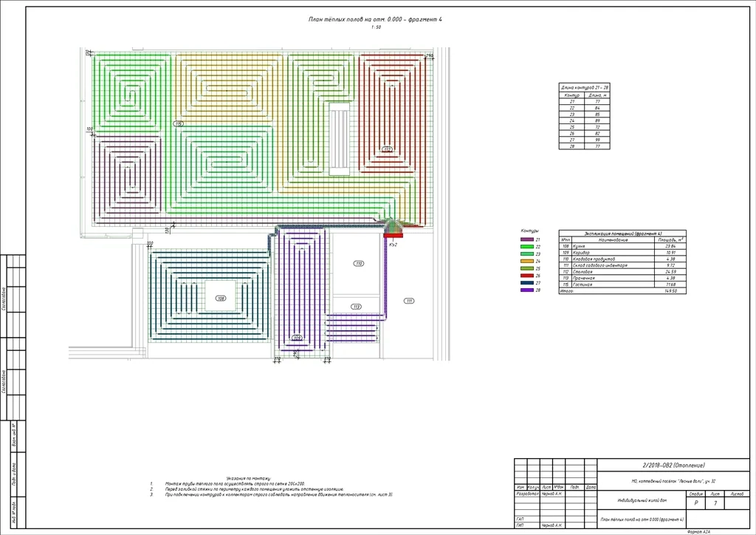
Task: Click the dark blue legend swatch for contour 27
Action: pyautogui.click(x=526, y=283)
